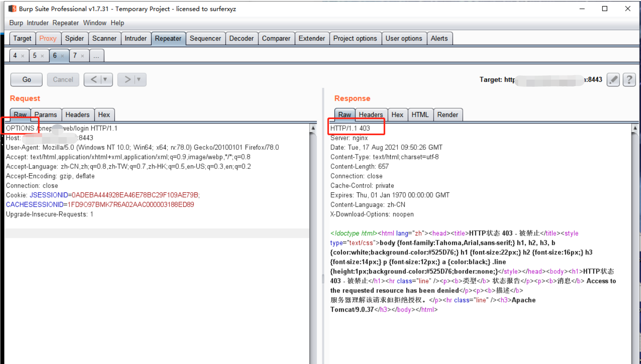Click the Go button to send request
This screenshot has width=641, height=364.
[27, 80]
